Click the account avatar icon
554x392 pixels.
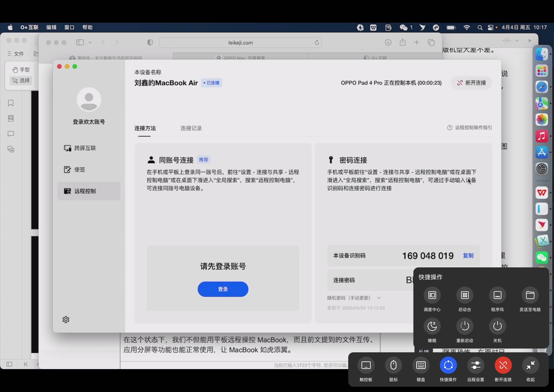[89, 99]
